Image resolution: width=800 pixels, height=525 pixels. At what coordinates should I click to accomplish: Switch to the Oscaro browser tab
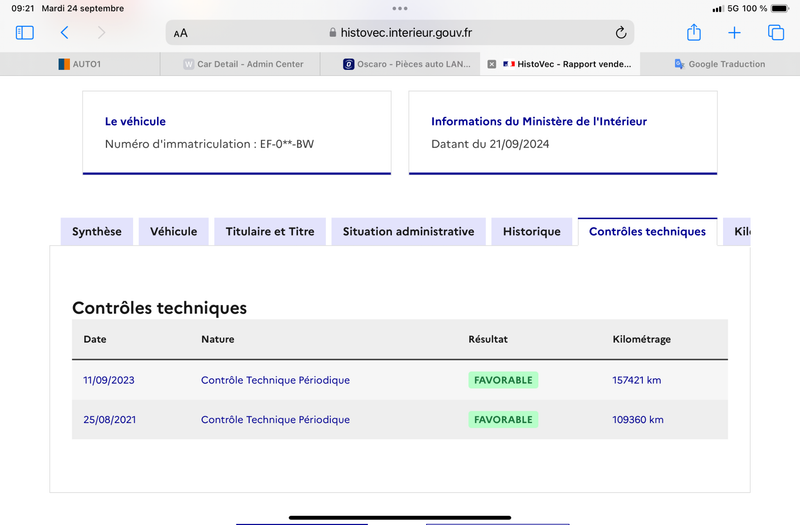(400, 64)
